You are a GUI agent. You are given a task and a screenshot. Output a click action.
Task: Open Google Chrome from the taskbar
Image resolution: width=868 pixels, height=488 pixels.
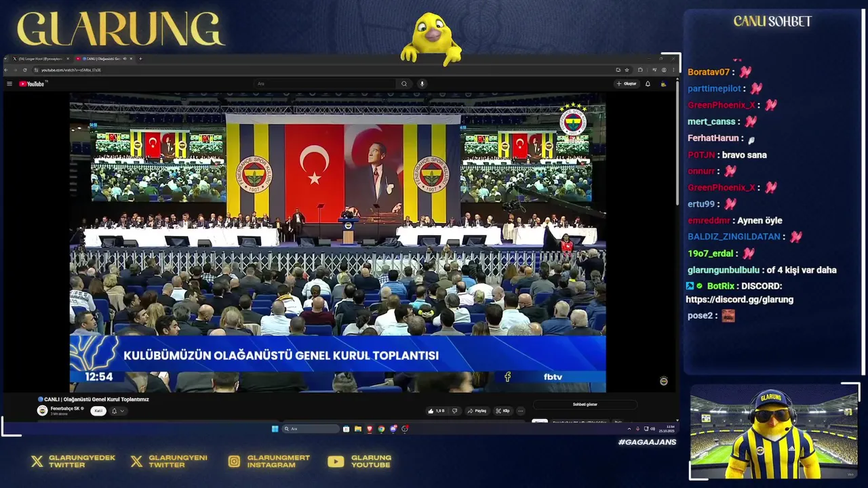(x=381, y=428)
